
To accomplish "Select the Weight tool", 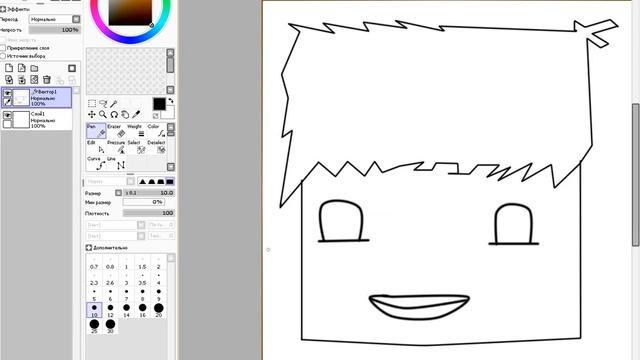I will coord(137,131).
